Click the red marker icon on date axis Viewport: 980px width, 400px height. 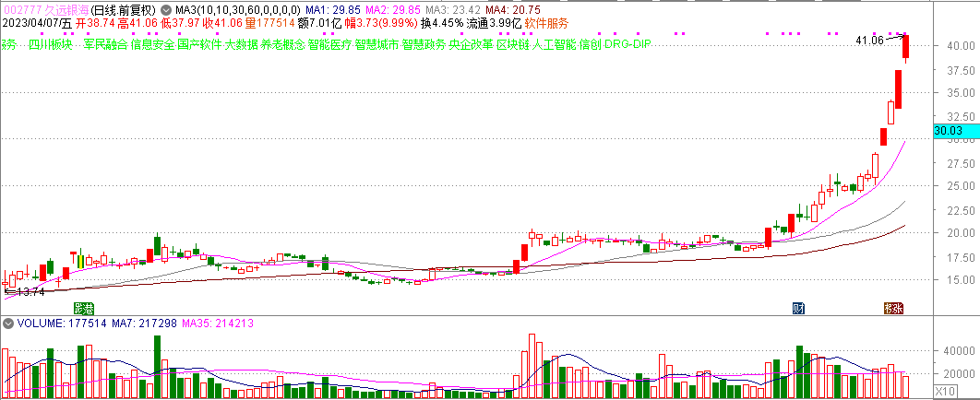click(x=892, y=308)
